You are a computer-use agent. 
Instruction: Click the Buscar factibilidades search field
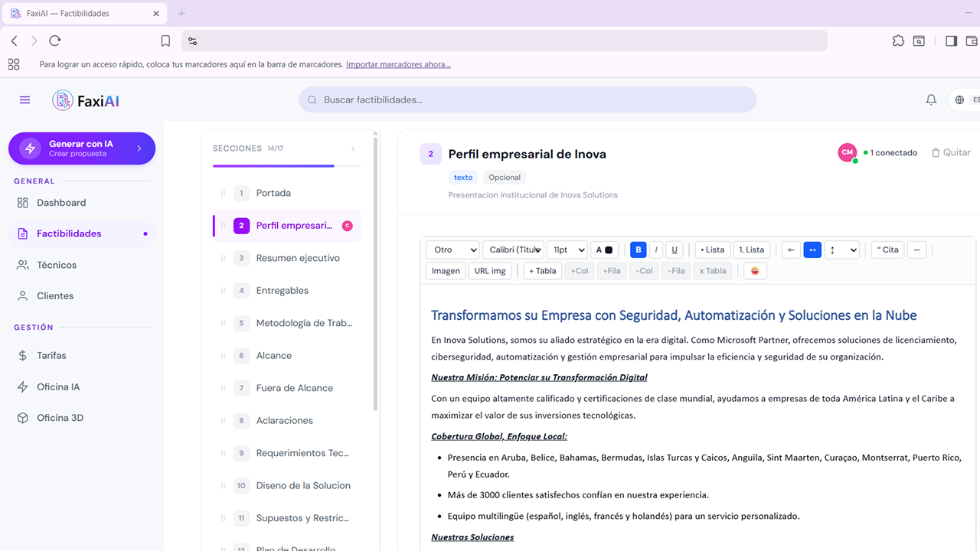(x=528, y=100)
